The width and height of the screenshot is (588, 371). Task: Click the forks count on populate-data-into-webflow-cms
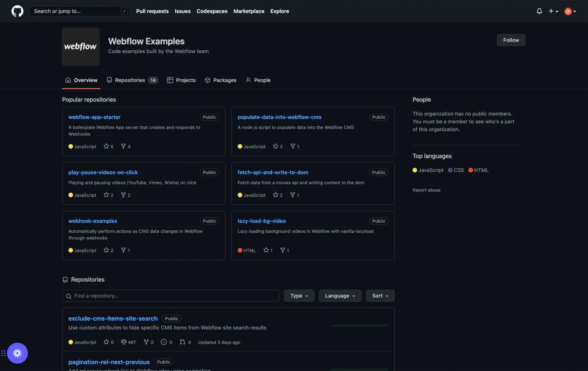pos(295,146)
